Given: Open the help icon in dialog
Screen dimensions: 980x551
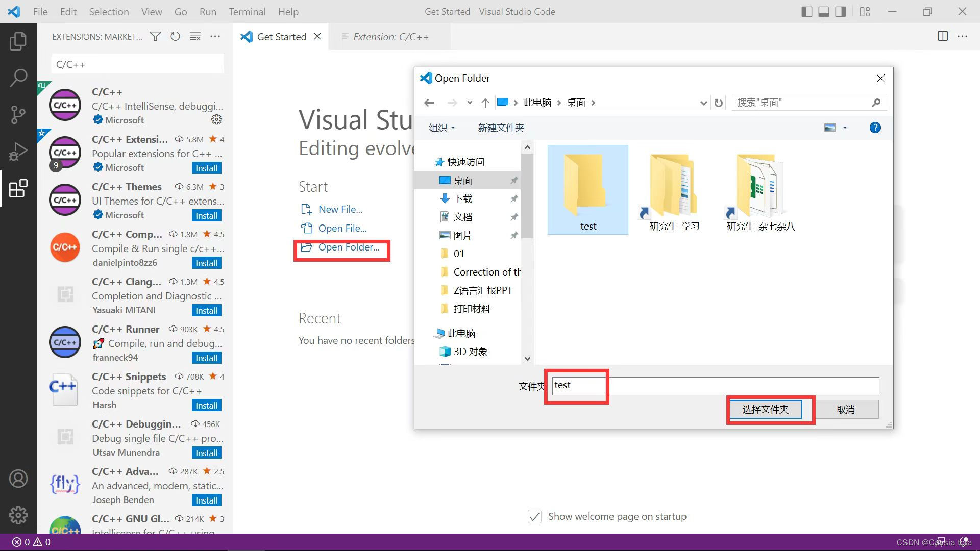Looking at the screenshot, I should pyautogui.click(x=875, y=128).
